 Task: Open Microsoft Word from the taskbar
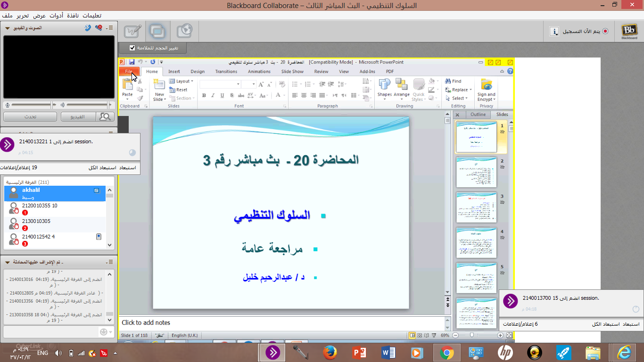388,352
